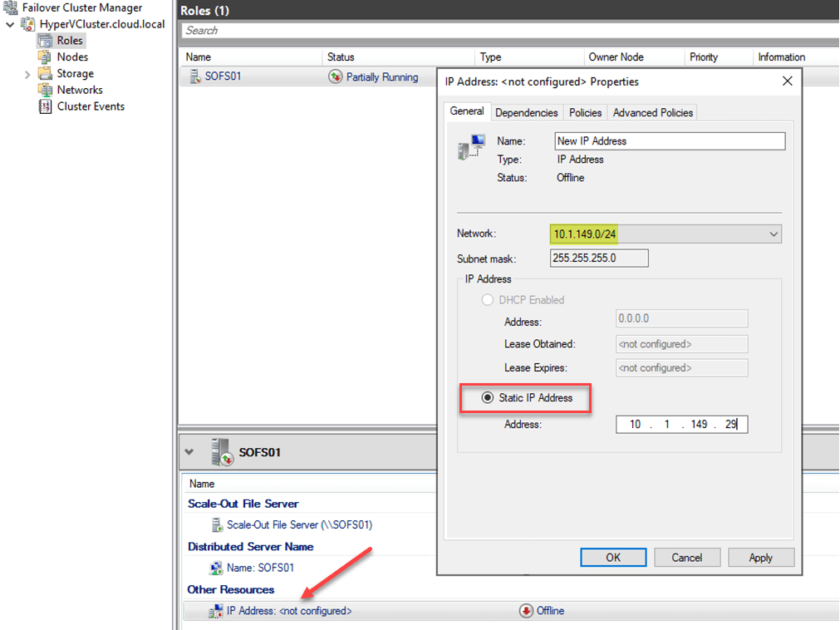The image size is (840, 630).
Task: Select Failover Cluster Manager root node
Action: (82, 7)
